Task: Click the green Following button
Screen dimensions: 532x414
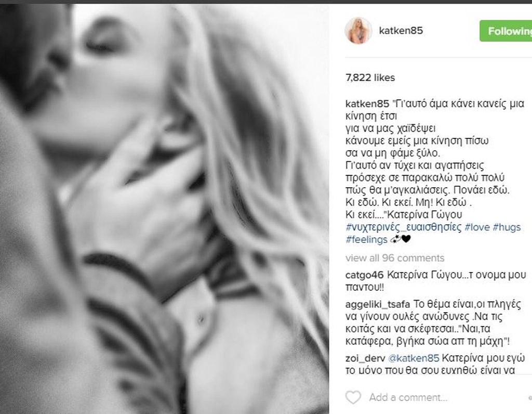Action: click(x=506, y=31)
